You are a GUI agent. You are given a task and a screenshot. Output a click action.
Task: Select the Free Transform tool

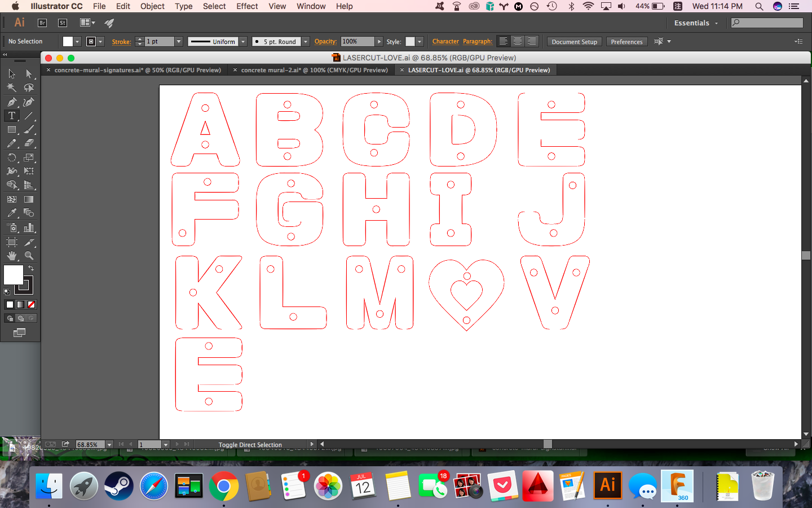29,171
